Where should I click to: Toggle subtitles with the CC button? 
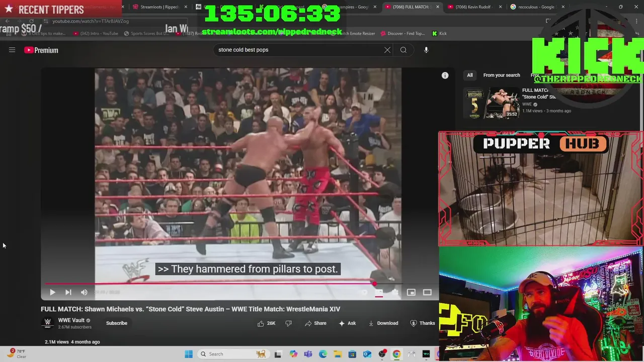tap(379, 292)
